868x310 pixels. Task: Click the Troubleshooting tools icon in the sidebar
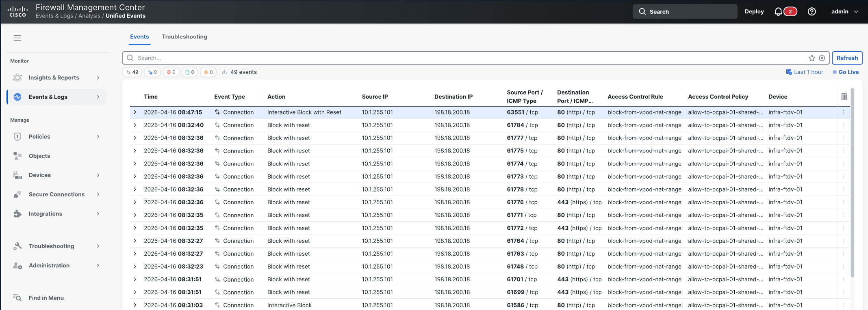click(17, 246)
